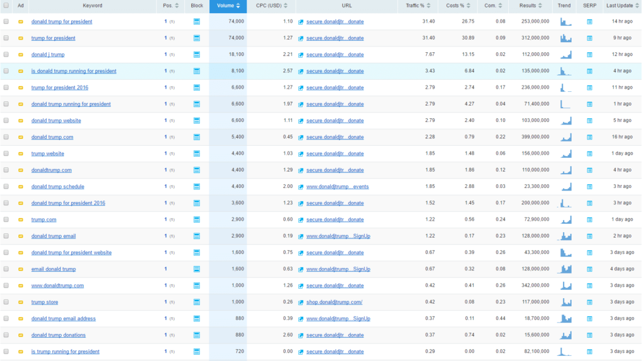The height and width of the screenshot is (361, 644).
Task: Sort by Com. column
Action: (x=493, y=6)
